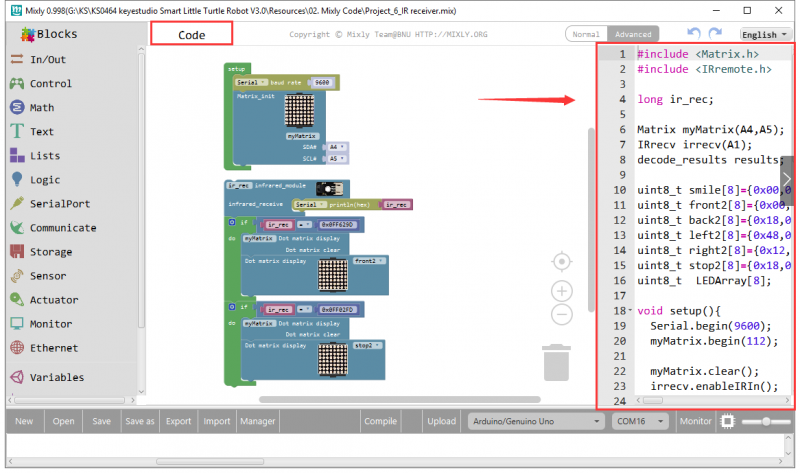Open the Monitor block category
This screenshot has width=800, height=473.
(41, 323)
